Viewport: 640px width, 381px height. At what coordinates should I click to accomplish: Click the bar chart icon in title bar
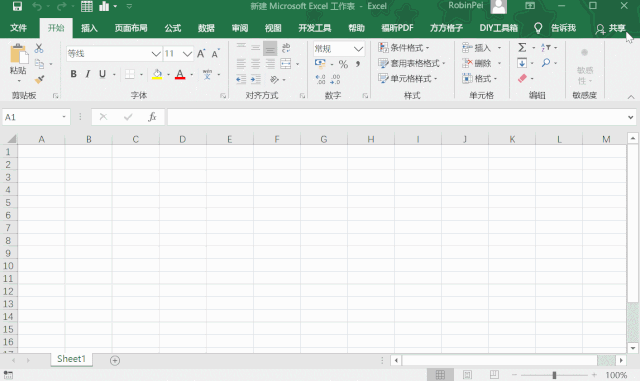click(x=104, y=6)
